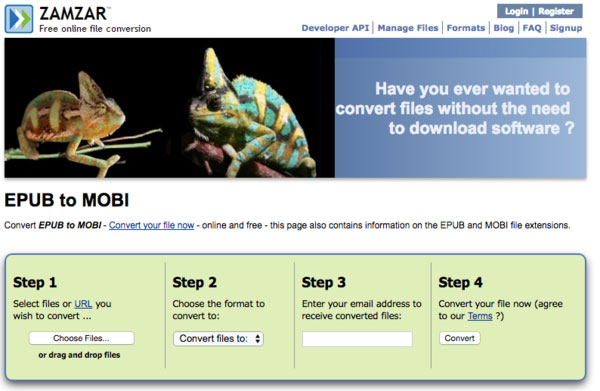This screenshot has height=391, width=600.
Task: Click the dropdown arrows in Step 2
Action: (258, 339)
